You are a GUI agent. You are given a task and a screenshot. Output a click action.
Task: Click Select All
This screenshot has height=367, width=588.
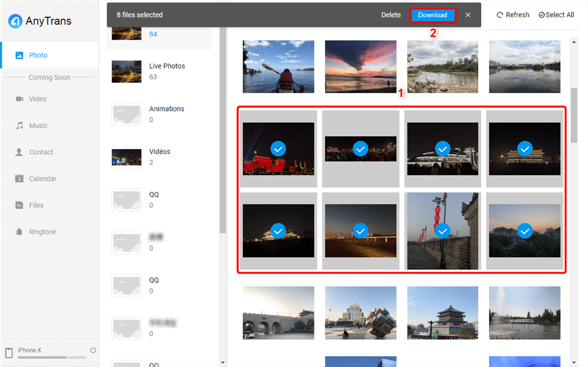point(557,15)
